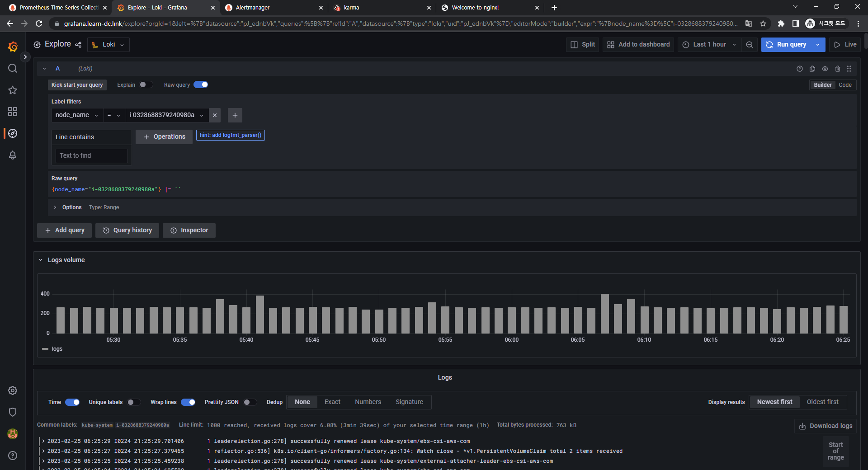Open Starred items in the sidebar
The height and width of the screenshot is (470, 868).
13,90
